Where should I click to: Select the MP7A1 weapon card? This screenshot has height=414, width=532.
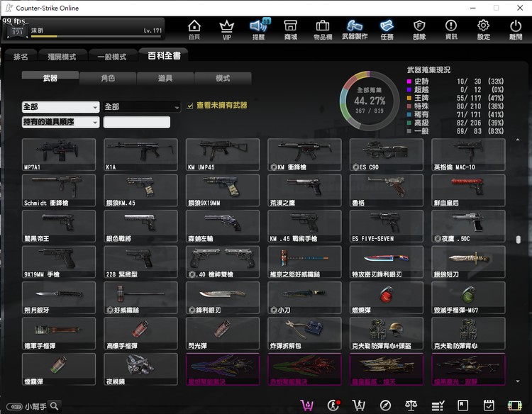[59, 155]
